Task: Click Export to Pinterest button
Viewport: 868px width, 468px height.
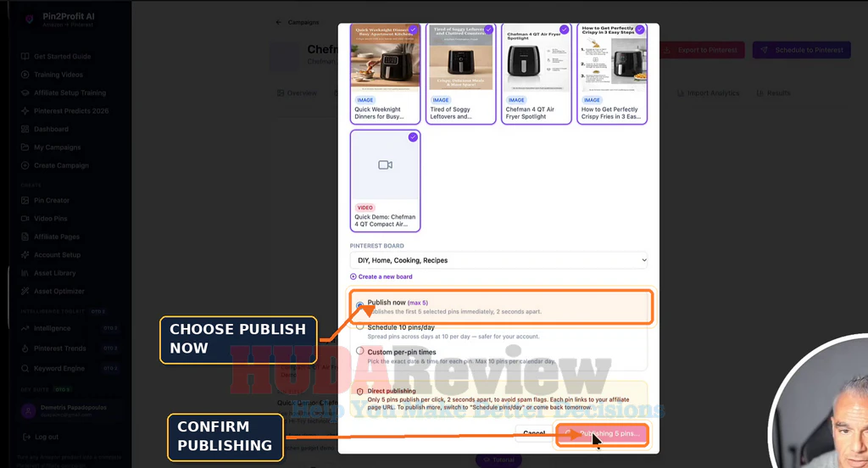Action: 701,50
